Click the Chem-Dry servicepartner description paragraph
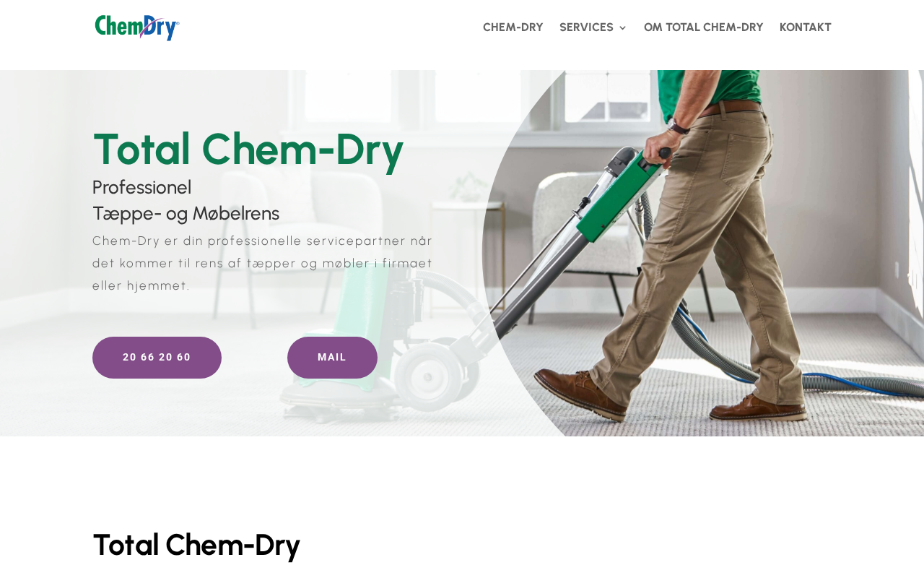924x578 pixels. click(263, 263)
